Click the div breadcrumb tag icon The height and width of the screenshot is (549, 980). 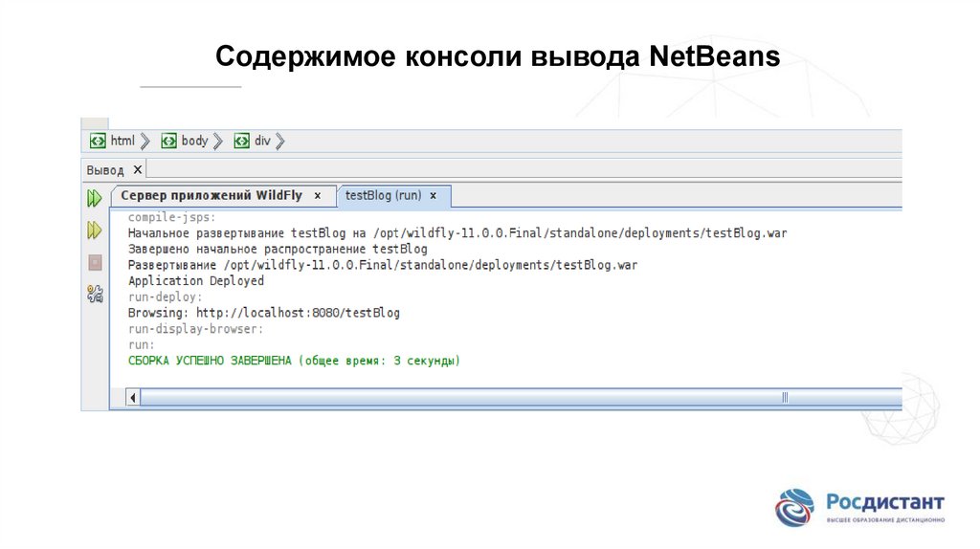pyautogui.click(x=241, y=142)
